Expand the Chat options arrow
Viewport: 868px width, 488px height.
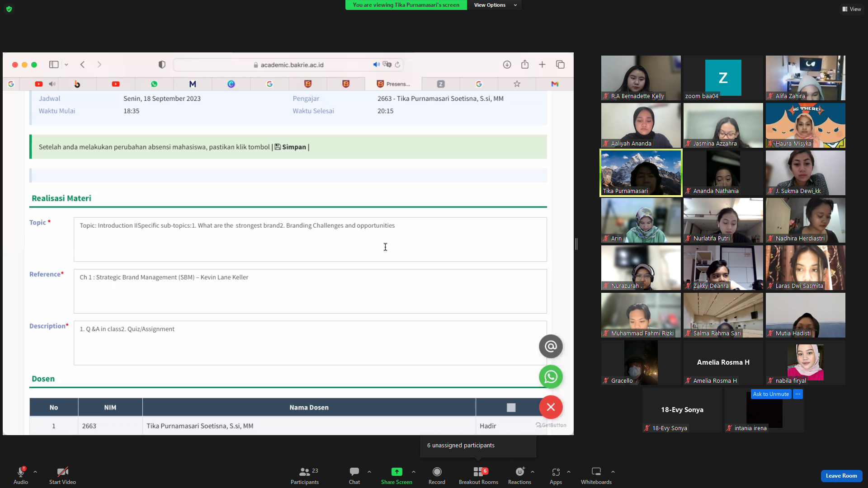pos(369,472)
